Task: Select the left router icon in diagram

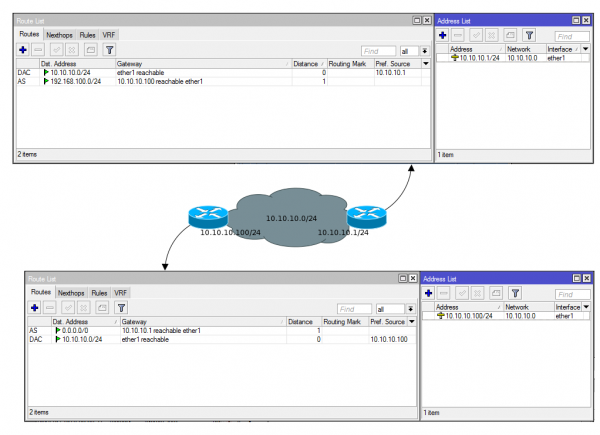Action: point(208,217)
